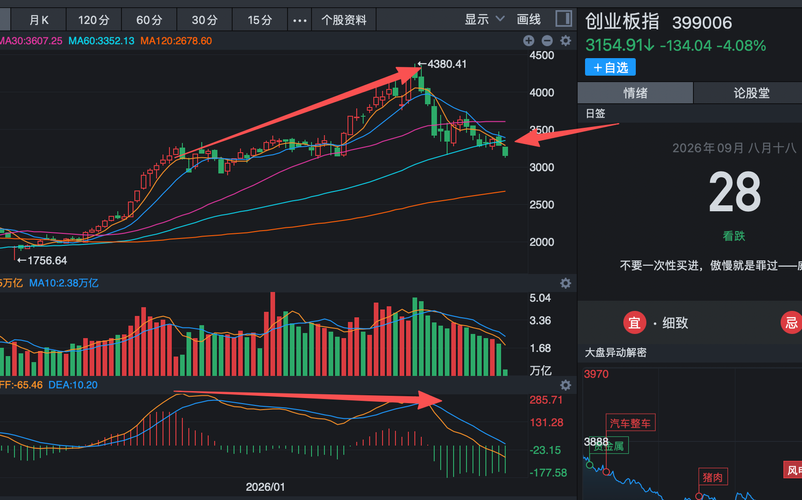This screenshot has height=500, width=802.
Task: Switch to the 论股堂 tab
Action: coord(751,93)
